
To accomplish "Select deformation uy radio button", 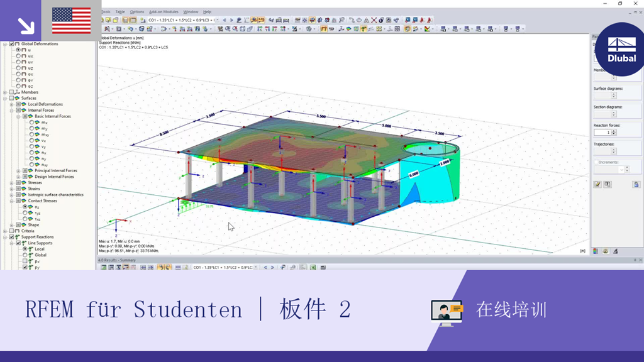I will click(18, 62).
